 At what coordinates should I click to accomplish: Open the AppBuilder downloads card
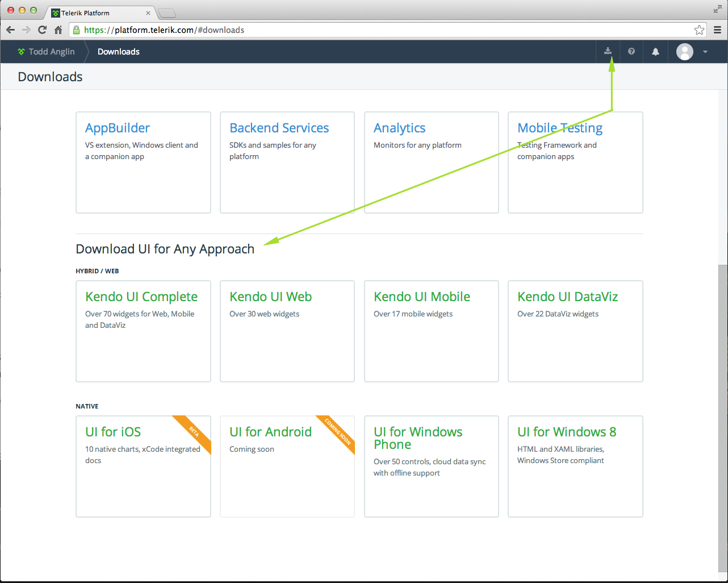point(143,163)
